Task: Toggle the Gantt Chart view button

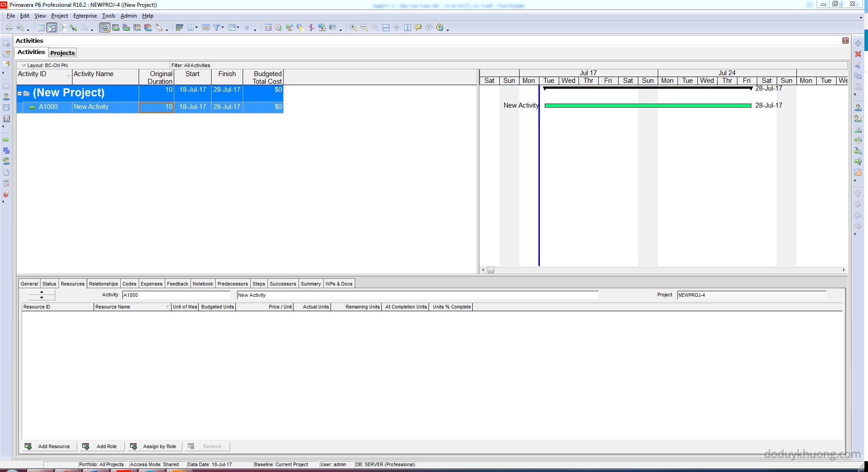Action: point(52,28)
